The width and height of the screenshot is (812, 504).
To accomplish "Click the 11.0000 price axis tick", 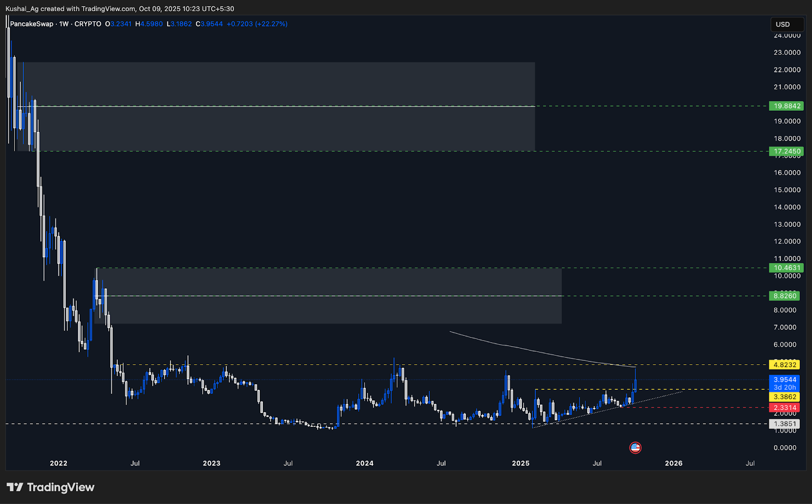I will coord(787,259).
